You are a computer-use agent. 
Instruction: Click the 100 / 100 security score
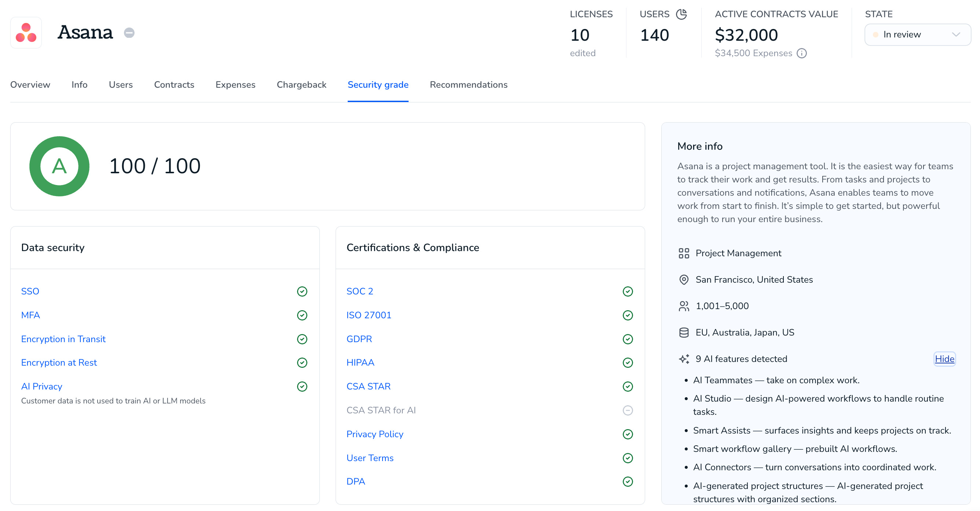tap(154, 166)
